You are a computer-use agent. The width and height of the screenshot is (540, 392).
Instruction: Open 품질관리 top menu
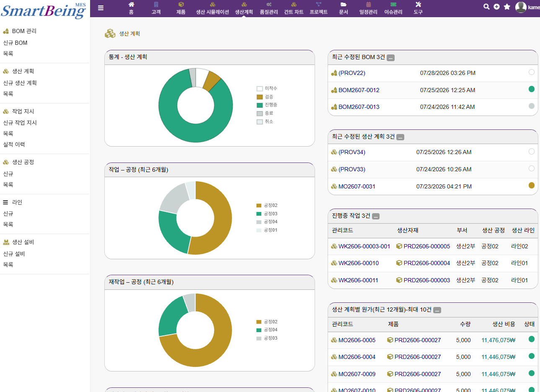[x=269, y=8]
